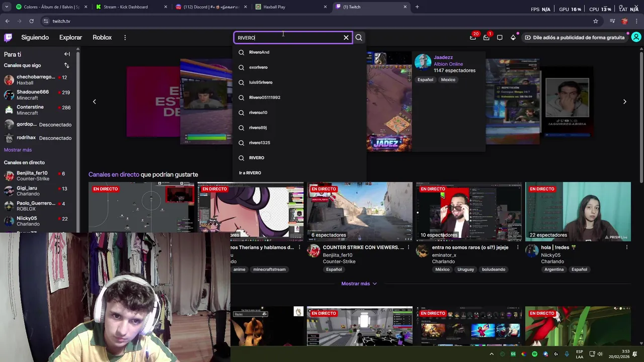Open the Twitch home logo
This screenshot has height=362, width=644.
coord(8,37)
